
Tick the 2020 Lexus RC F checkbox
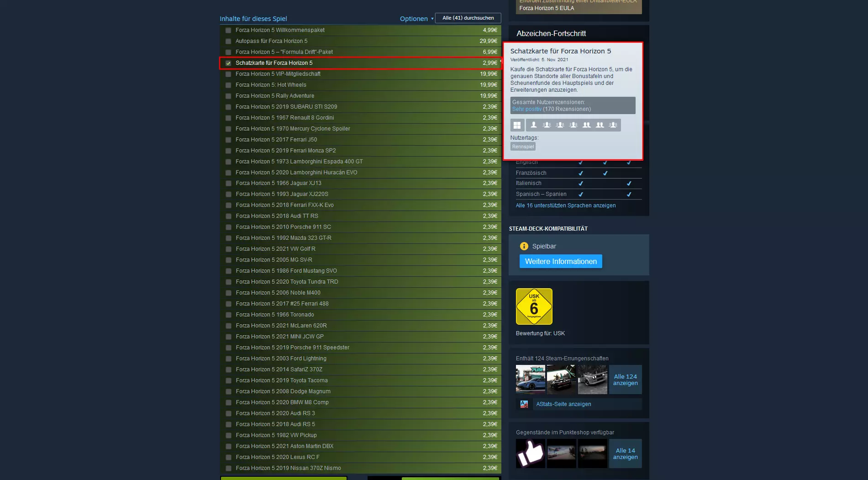pos(228,457)
